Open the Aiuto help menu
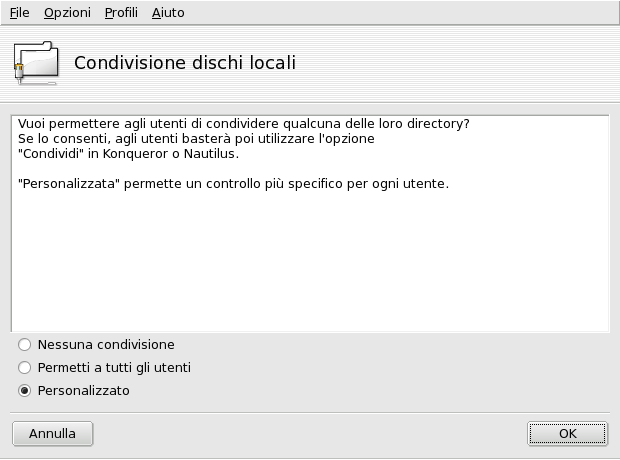The width and height of the screenshot is (620, 460). coord(168,13)
